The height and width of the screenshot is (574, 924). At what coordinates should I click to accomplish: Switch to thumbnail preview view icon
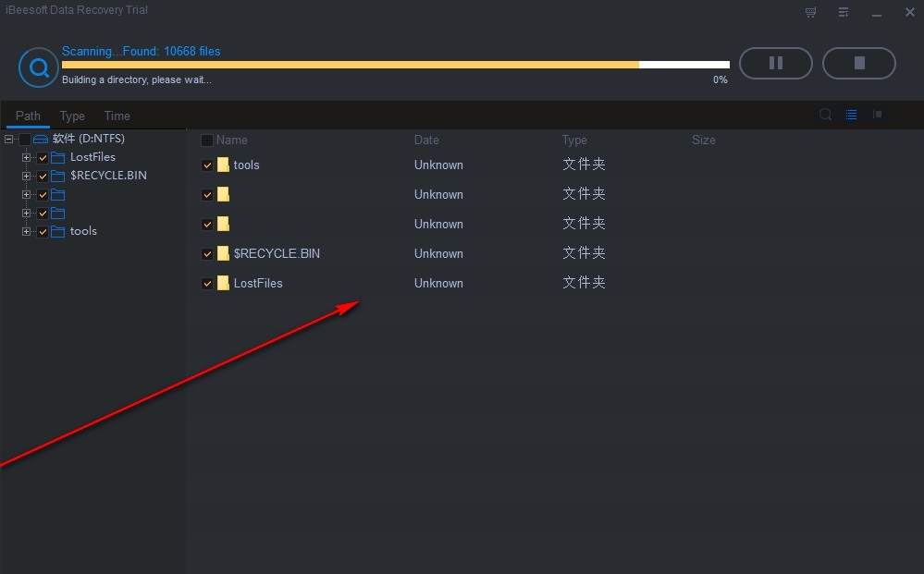pos(878,115)
